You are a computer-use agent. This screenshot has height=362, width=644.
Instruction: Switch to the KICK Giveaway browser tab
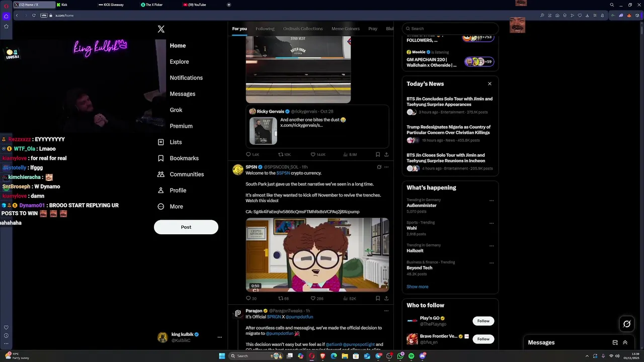[x=118, y=5]
